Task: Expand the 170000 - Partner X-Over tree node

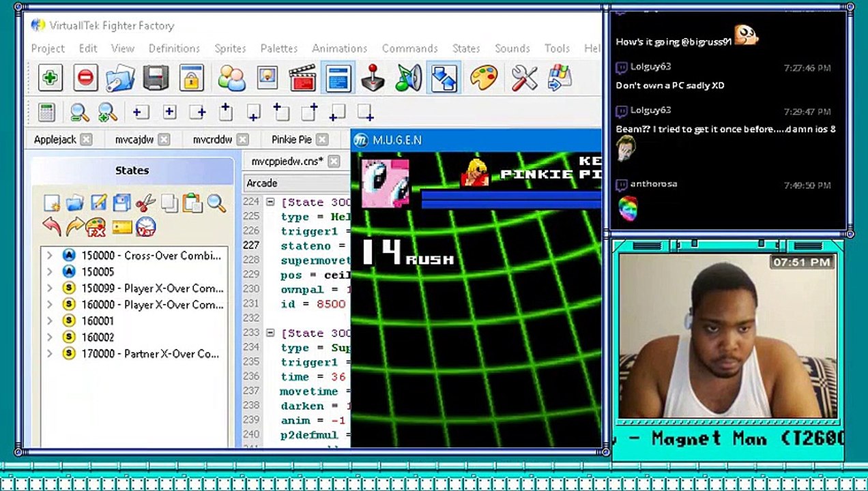Action: click(x=49, y=353)
